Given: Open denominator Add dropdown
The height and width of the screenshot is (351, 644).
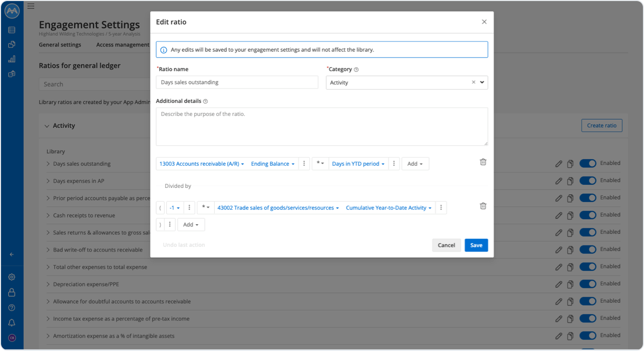Looking at the screenshot, I should [191, 225].
